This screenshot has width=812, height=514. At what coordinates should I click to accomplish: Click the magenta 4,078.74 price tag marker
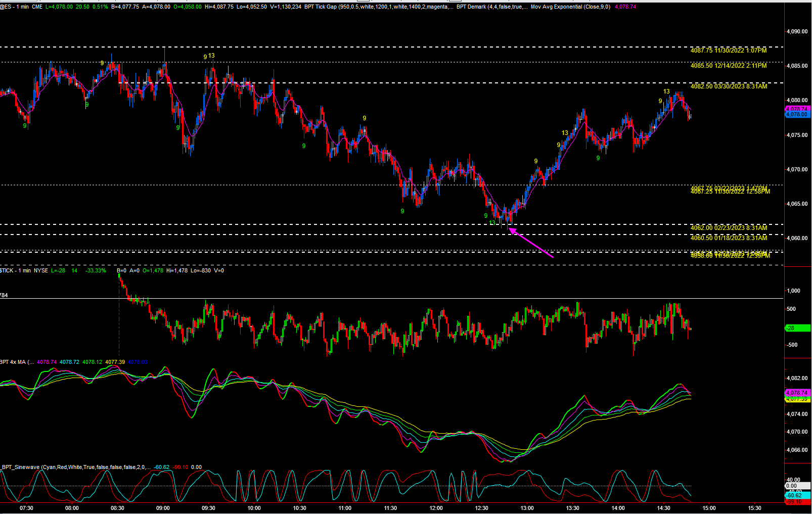(x=797, y=109)
